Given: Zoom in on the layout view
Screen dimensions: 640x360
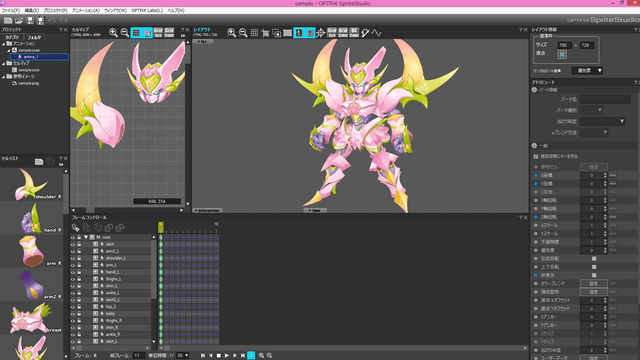Looking at the screenshot, I should click(x=231, y=33).
